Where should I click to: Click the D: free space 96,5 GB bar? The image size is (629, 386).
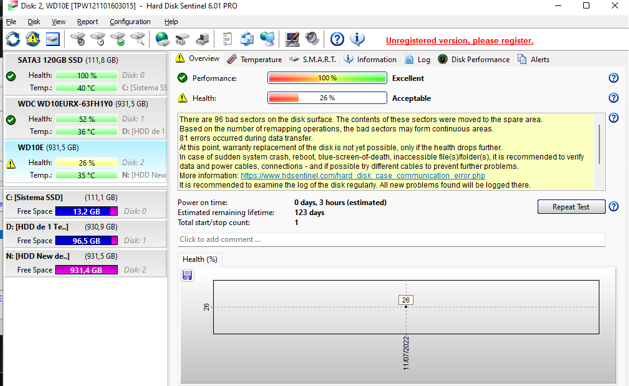(x=86, y=241)
